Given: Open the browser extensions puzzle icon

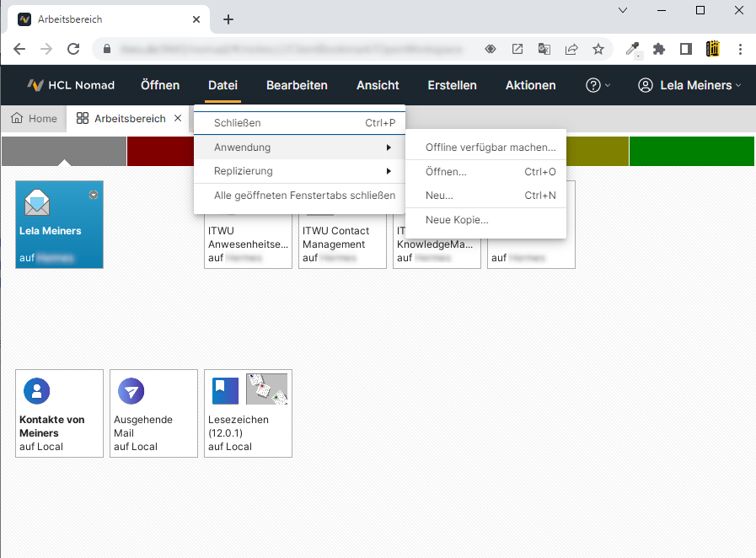Looking at the screenshot, I should pos(658,49).
